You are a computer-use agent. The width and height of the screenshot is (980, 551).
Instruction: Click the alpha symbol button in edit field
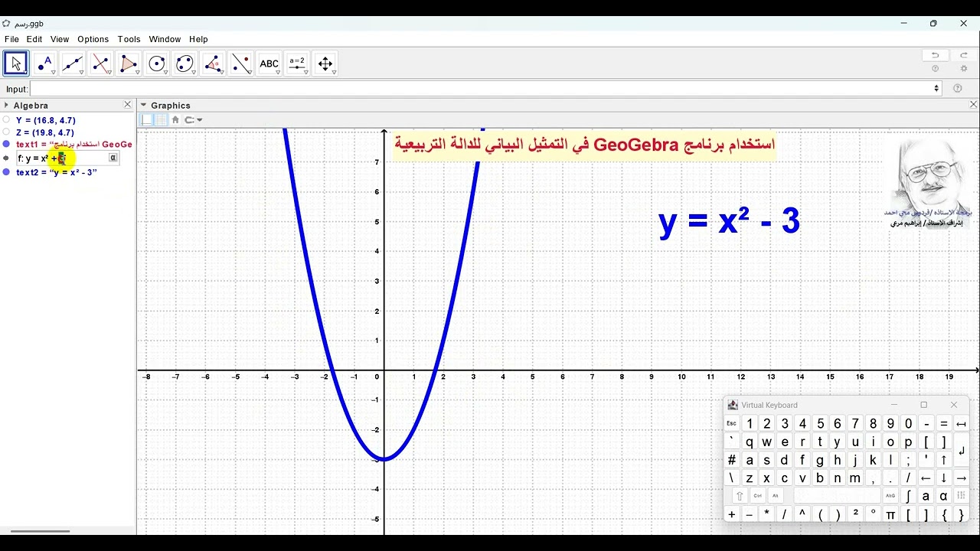point(113,158)
